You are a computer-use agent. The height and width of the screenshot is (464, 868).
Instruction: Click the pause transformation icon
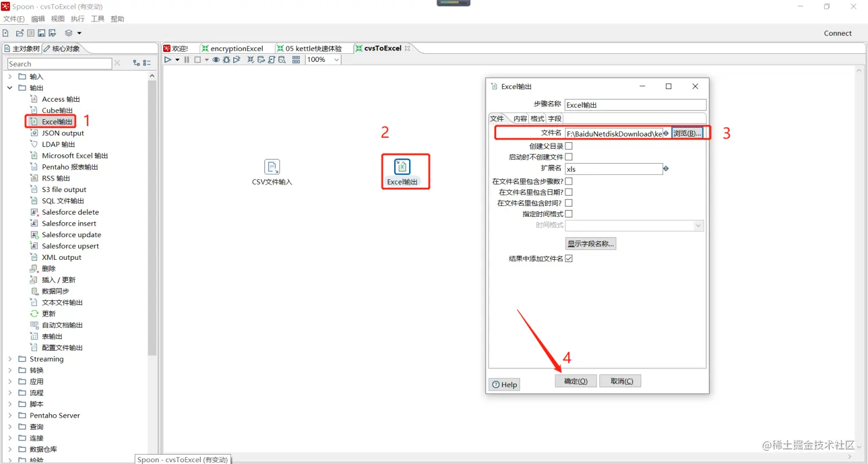click(x=187, y=60)
